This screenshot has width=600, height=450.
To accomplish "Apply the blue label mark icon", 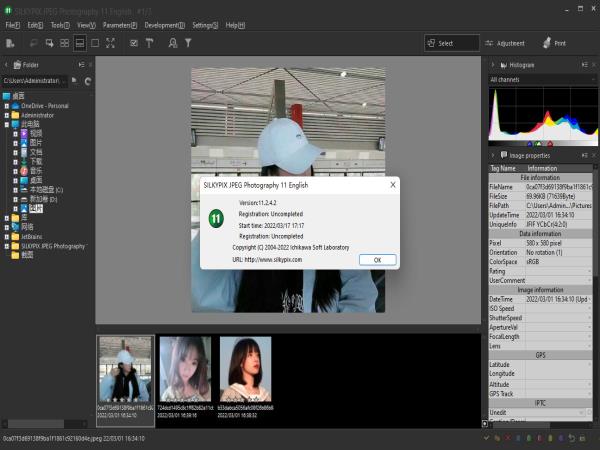I will (518, 438).
